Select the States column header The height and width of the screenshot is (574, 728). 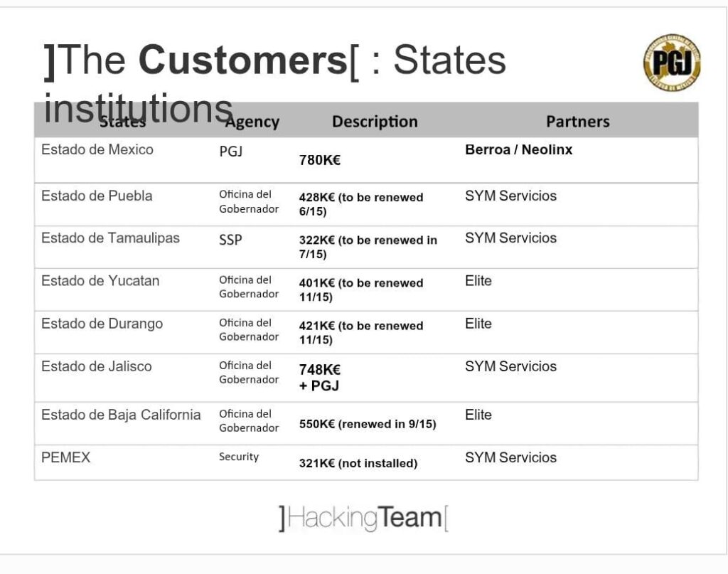[122, 122]
